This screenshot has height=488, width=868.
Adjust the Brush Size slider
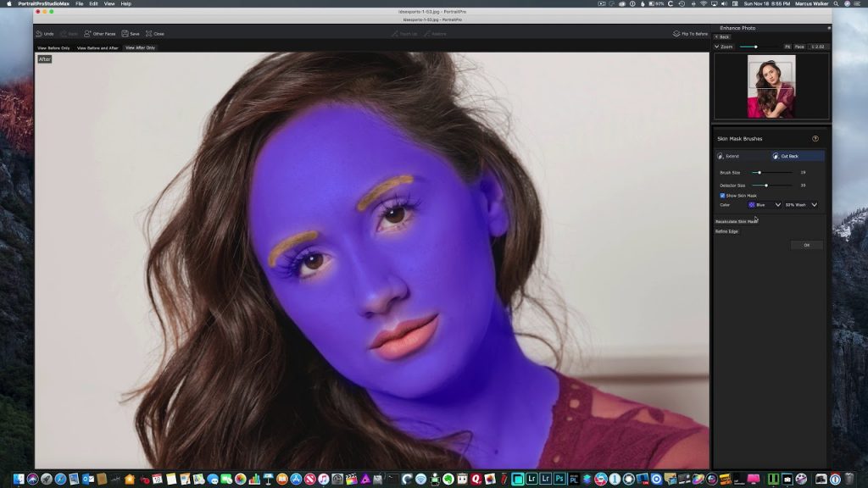(771, 173)
